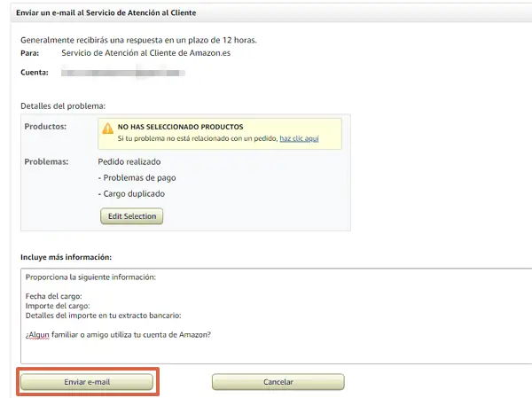Follow the 'haz clic aquí' link

point(299,139)
